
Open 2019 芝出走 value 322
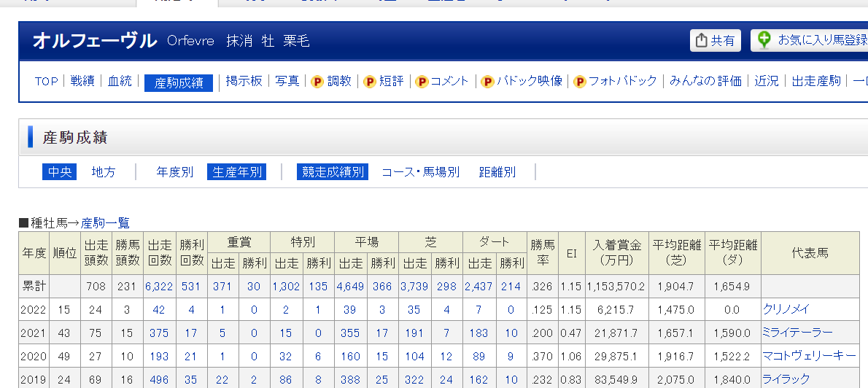(x=414, y=380)
